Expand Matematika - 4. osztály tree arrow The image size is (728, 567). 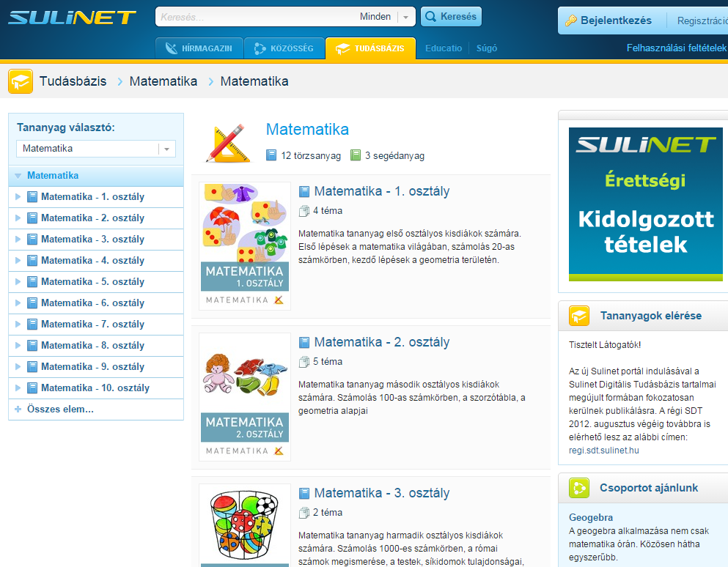coord(18,260)
